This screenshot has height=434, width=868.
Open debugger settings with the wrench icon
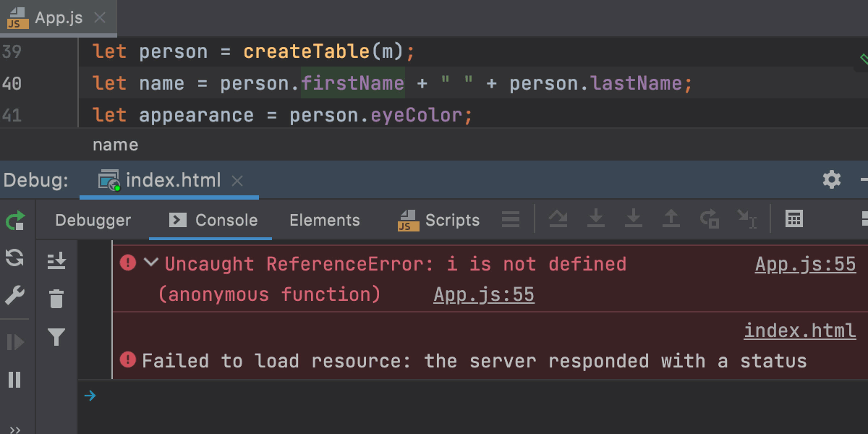pyautogui.click(x=15, y=294)
